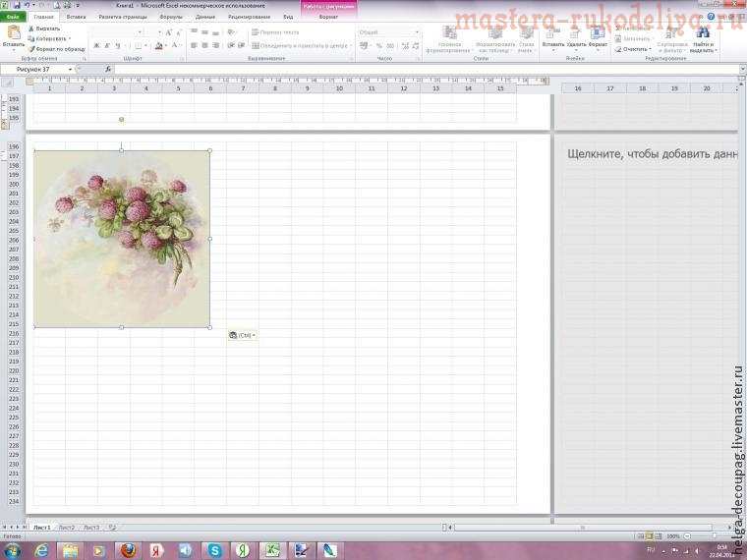Click the percent style icon
Screen dimensions: 747x560
click(379, 46)
